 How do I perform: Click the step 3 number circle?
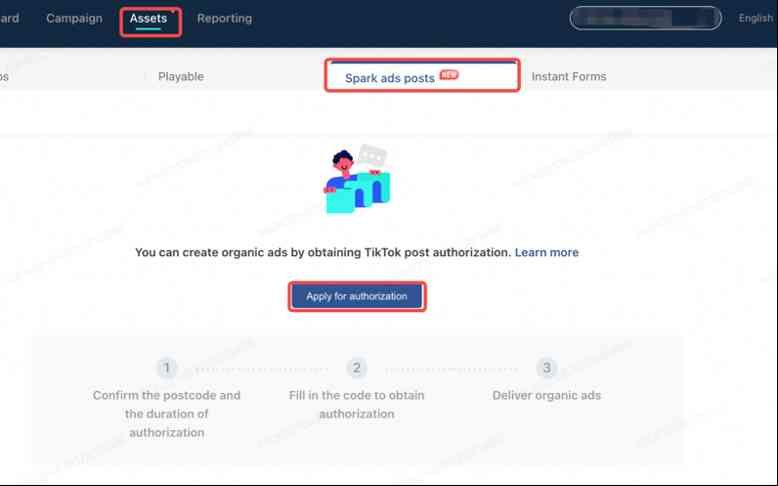coord(547,368)
